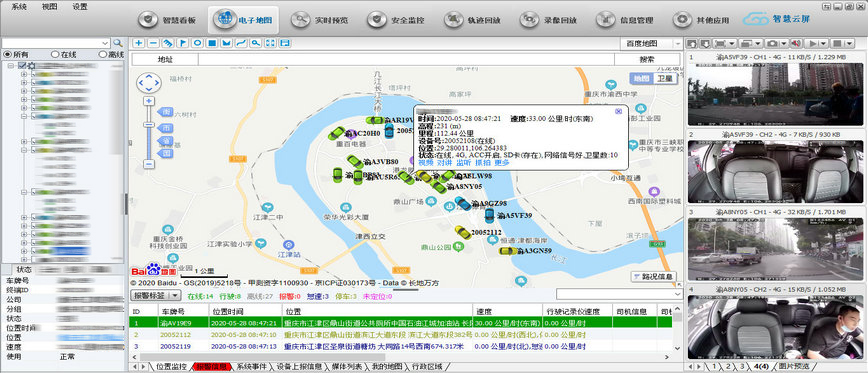Screen dimensions: 868x373
Task: Select the 在线 radio button
Action: pos(55,54)
